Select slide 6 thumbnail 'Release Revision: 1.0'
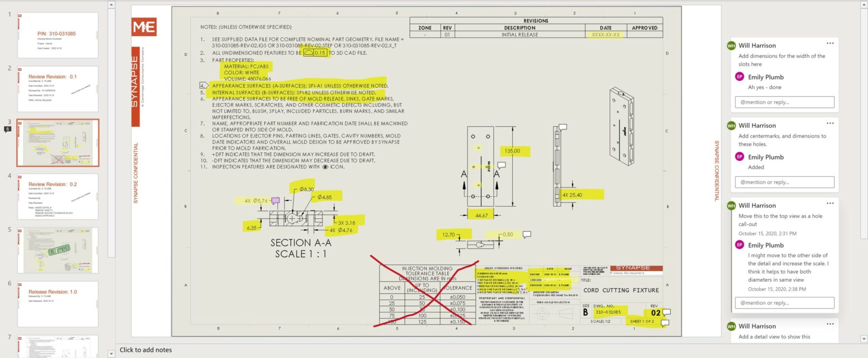This screenshot has height=358, width=868. tap(58, 304)
